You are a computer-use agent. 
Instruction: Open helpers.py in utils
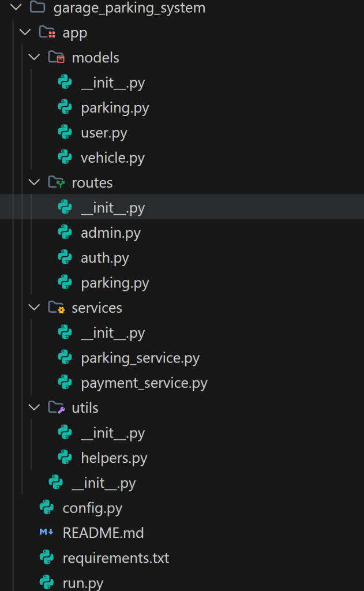(x=114, y=458)
